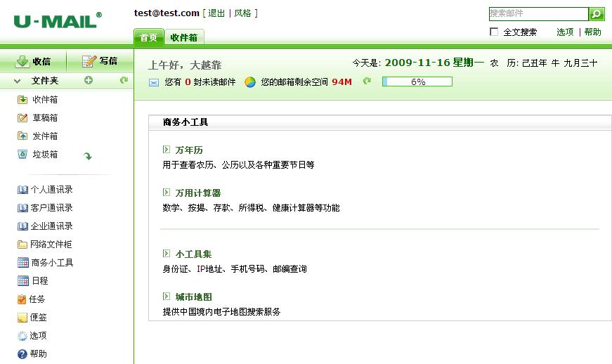Screen dimensions: 612x364
Task: Open 网络文件柜 in sidebar
Action: point(51,245)
